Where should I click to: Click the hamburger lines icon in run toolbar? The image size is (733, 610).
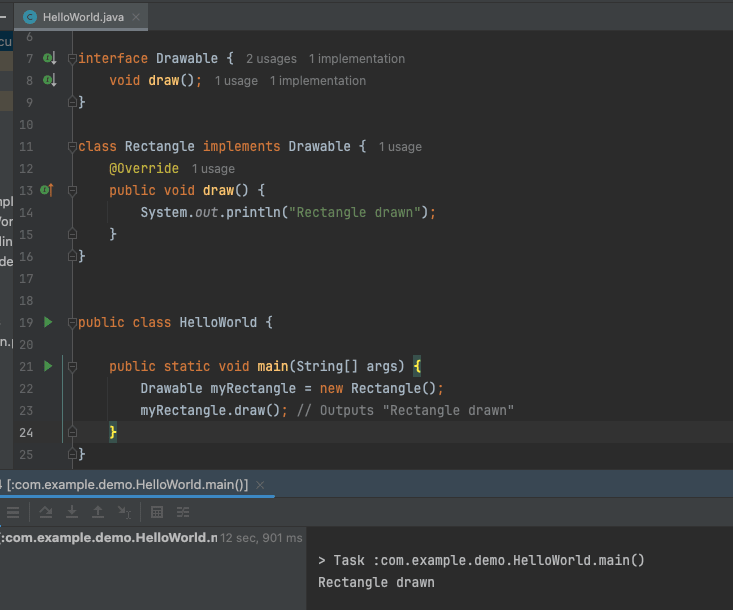(13, 512)
